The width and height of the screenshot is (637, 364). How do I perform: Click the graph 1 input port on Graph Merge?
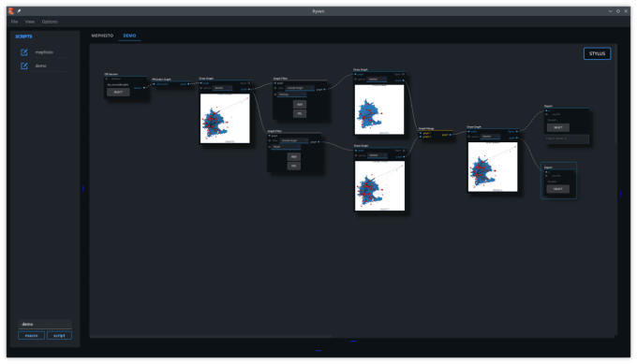pos(421,133)
